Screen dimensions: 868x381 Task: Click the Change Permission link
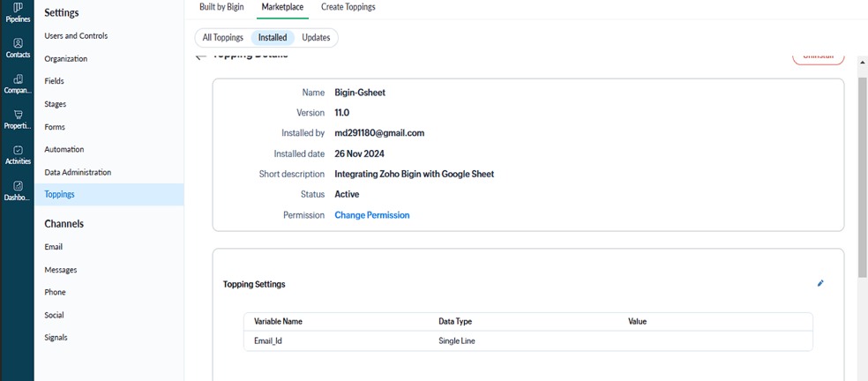click(372, 215)
